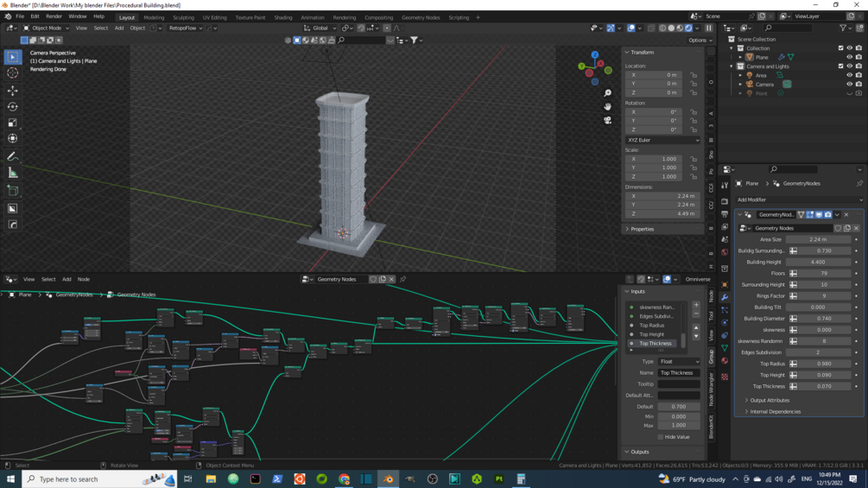
Task: Open the XYZ Euler rotation mode dropdown
Action: 662,140
